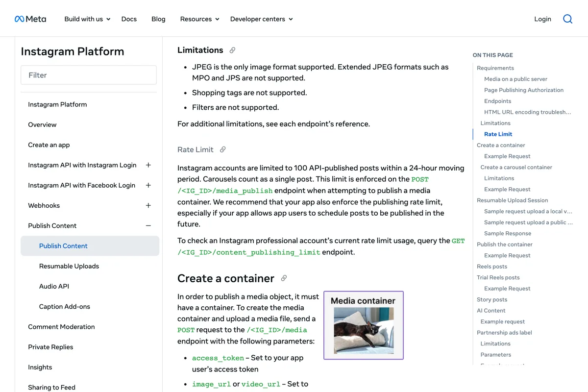Go to Blog in top navigation
This screenshot has height=392, width=588.
click(x=158, y=19)
